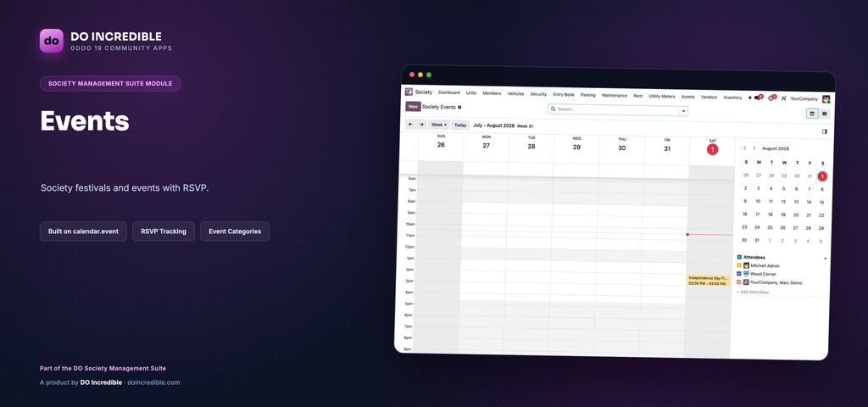The image size is (868, 407).
Task: Uncheck Mitchell Admin attendee checkbox
Action: pyautogui.click(x=739, y=265)
